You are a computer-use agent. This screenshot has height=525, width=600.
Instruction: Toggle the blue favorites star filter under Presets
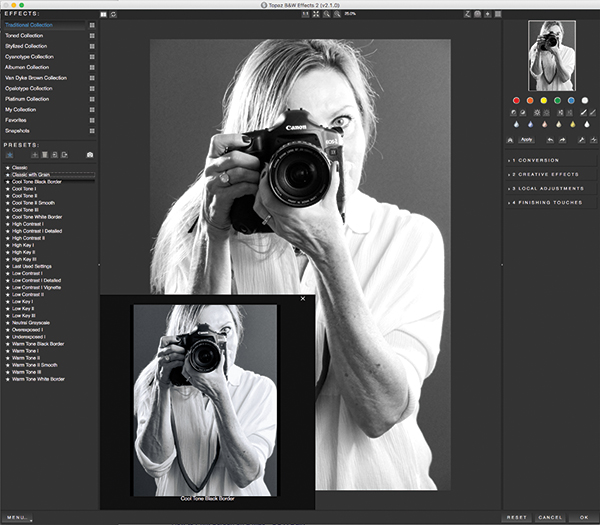click(x=10, y=155)
